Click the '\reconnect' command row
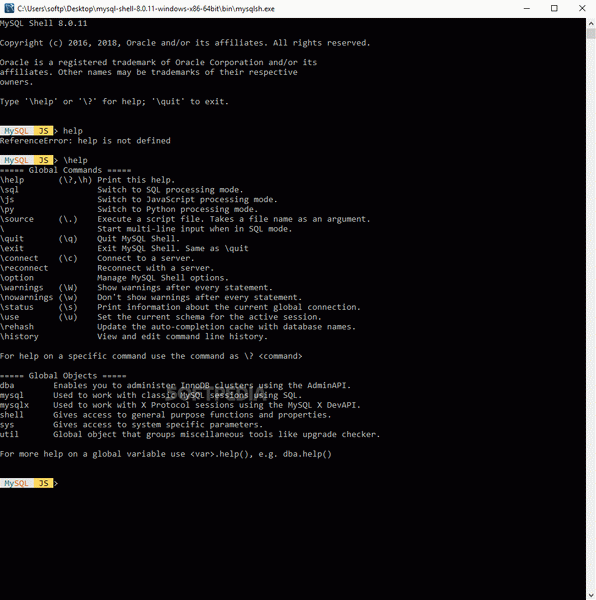Image resolution: width=596 pixels, height=600 pixels. (x=107, y=268)
